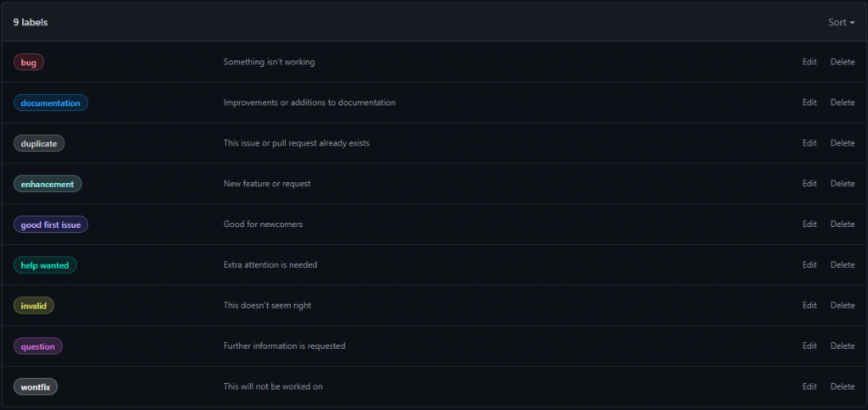Edit the documentation label
The width and height of the screenshot is (868, 410).
coord(810,102)
